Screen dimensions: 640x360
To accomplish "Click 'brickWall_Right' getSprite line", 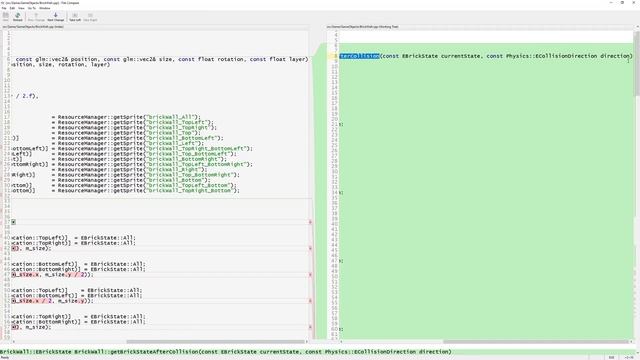I will click(130, 169).
